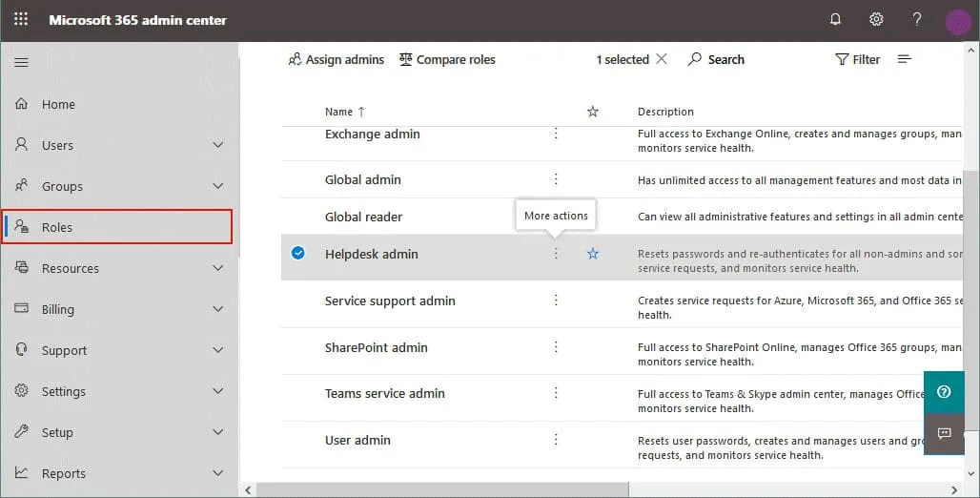Expand the Settings navigation section
980x498 pixels.
click(x=217, y=391)
